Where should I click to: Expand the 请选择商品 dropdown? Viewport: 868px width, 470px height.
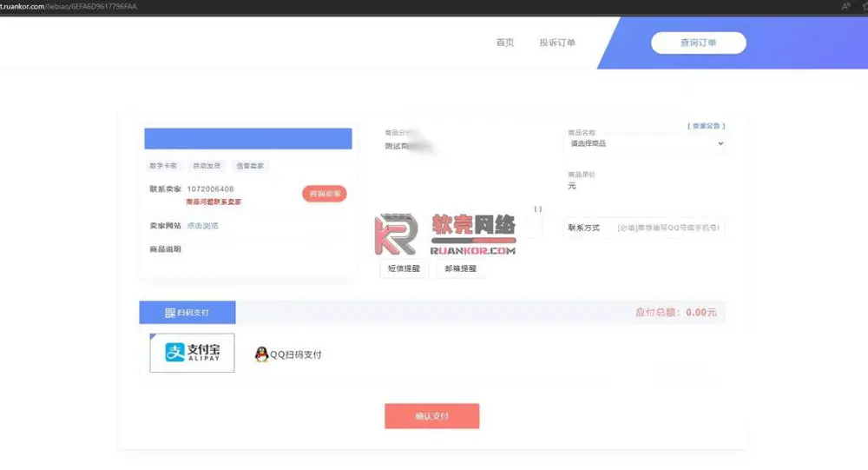(646, 143)
